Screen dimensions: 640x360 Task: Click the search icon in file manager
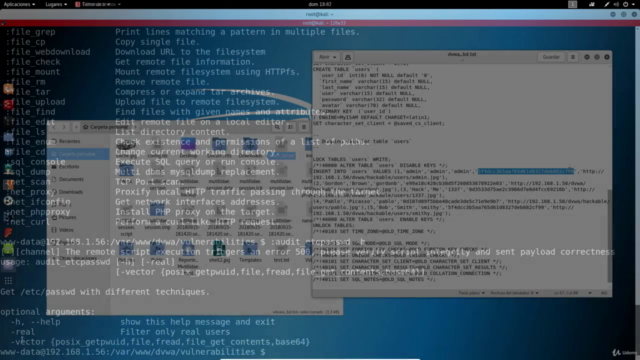pos(277,127)
